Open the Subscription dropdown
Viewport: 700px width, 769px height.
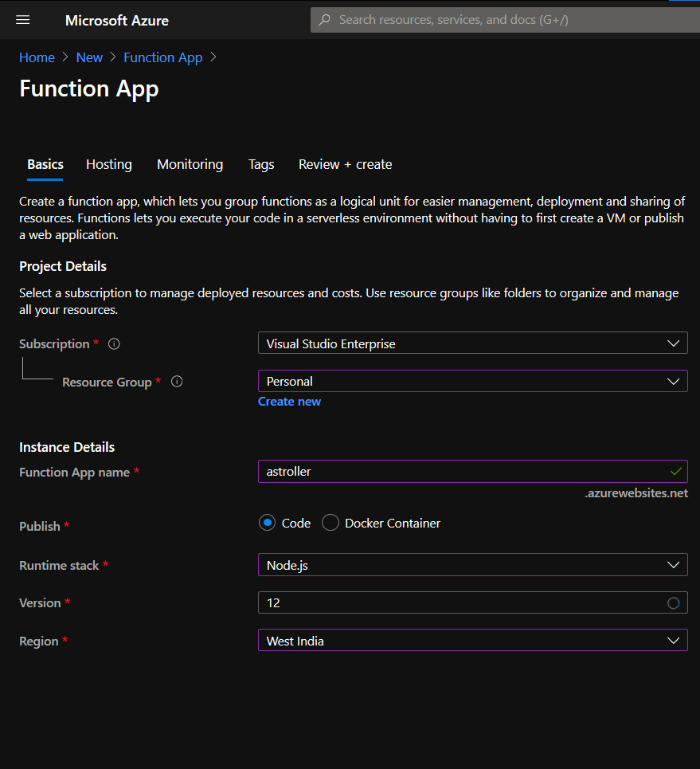(472, 343)
